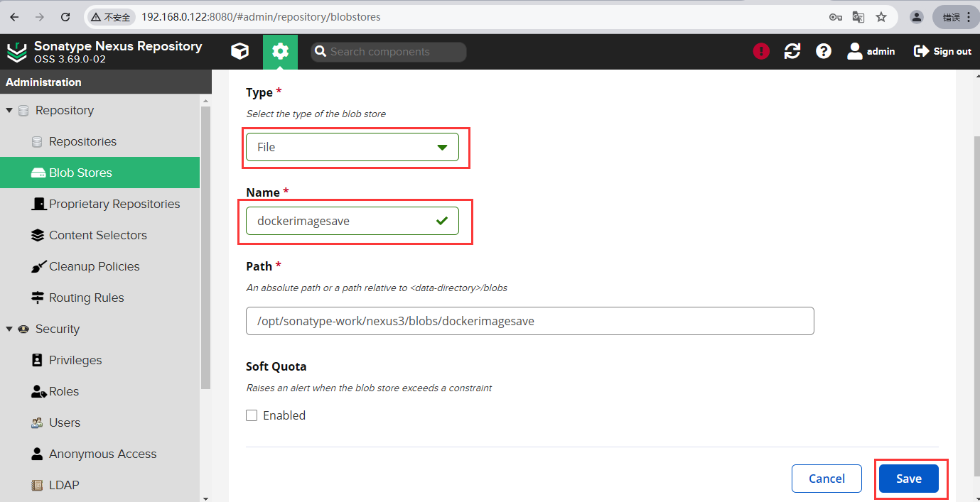Open the Help question mark icon
The image size is (980, 502).
[x=824, y=51]
